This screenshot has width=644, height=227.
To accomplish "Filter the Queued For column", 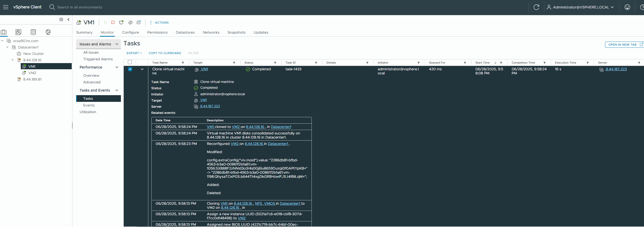I will pyautogui.click(x=465, y=63).
